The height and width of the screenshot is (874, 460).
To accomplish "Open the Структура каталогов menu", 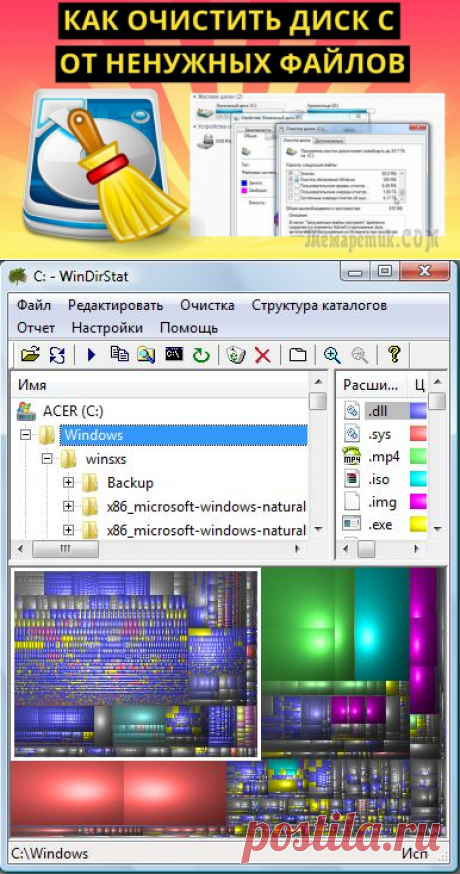I will [x=319, y=305].
